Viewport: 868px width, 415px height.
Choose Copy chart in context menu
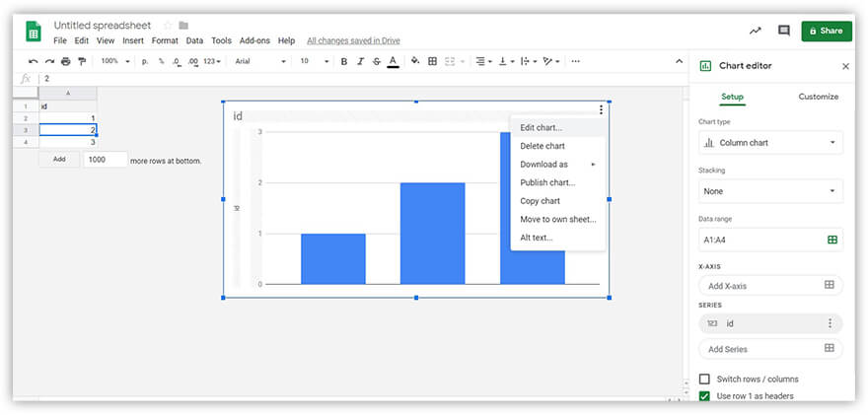tap(557, 201)
